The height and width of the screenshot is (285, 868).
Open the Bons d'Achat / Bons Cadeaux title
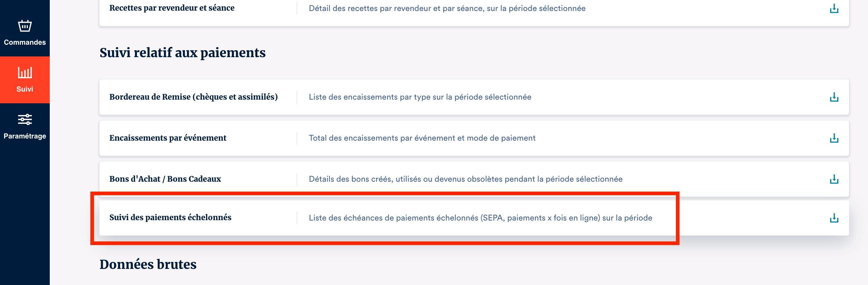165,179
